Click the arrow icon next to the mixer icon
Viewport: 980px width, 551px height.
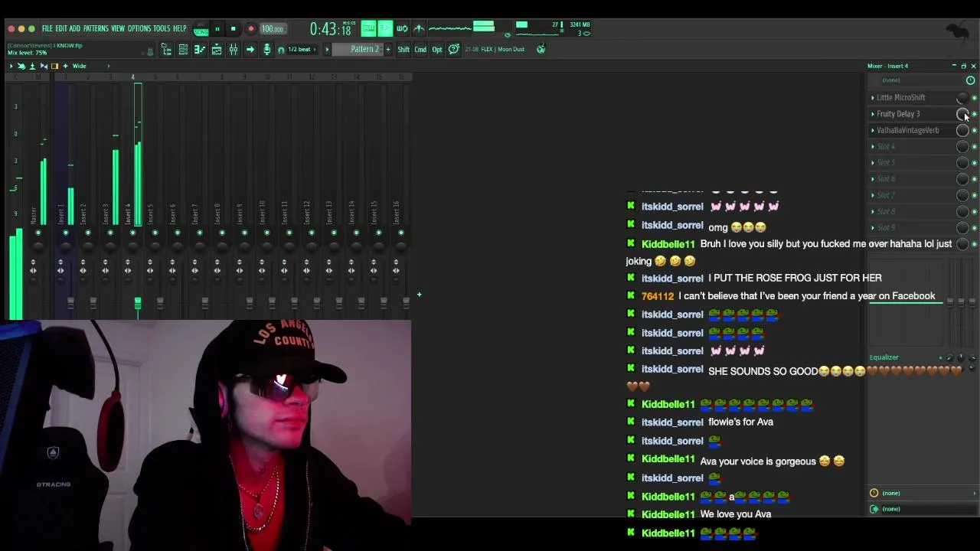click(x=250, y=49)
